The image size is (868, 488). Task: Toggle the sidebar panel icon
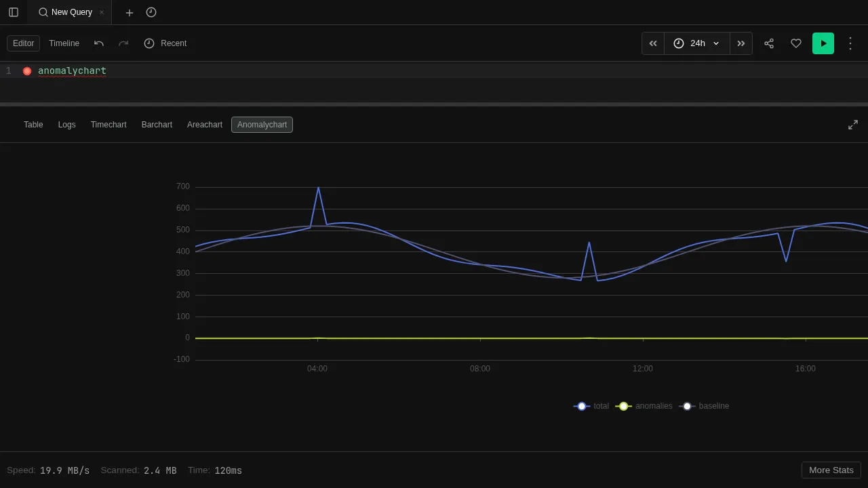tap(14, 12)
